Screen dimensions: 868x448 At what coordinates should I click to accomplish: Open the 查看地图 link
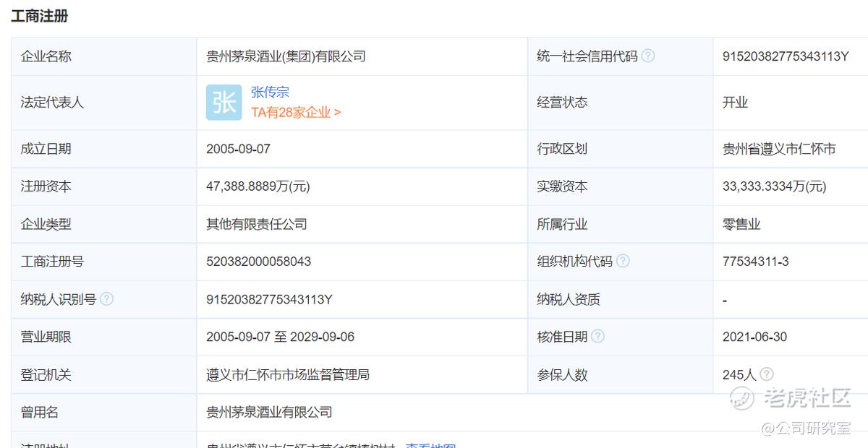(430, 446)
